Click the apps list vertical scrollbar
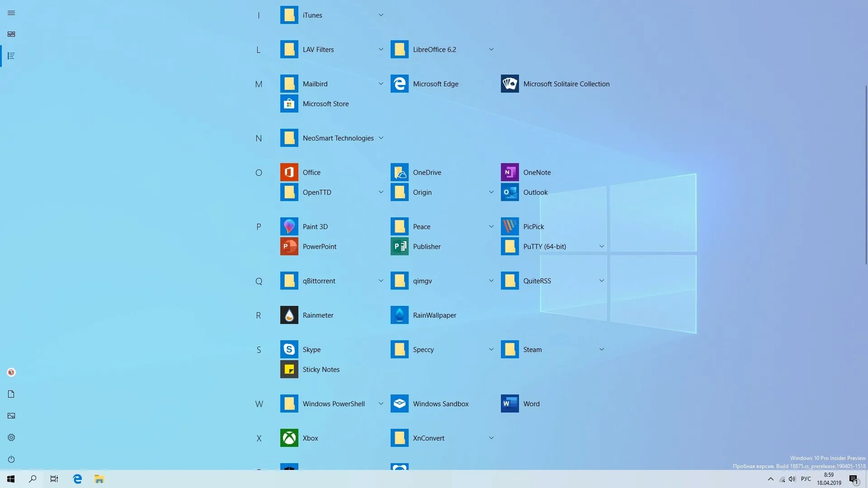Image resolution: width=868 pixels, height=488 pixels. [866, 175]
